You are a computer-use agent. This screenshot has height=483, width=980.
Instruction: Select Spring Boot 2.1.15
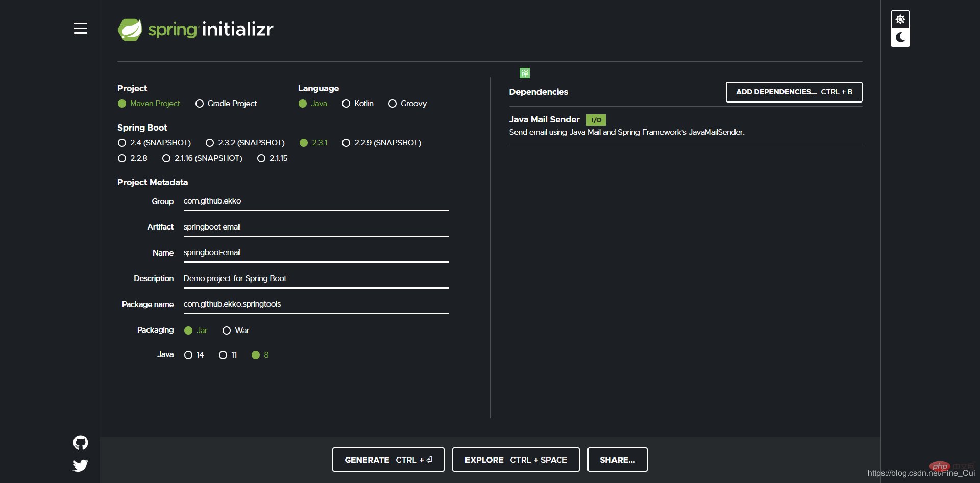tap(273, 158)
